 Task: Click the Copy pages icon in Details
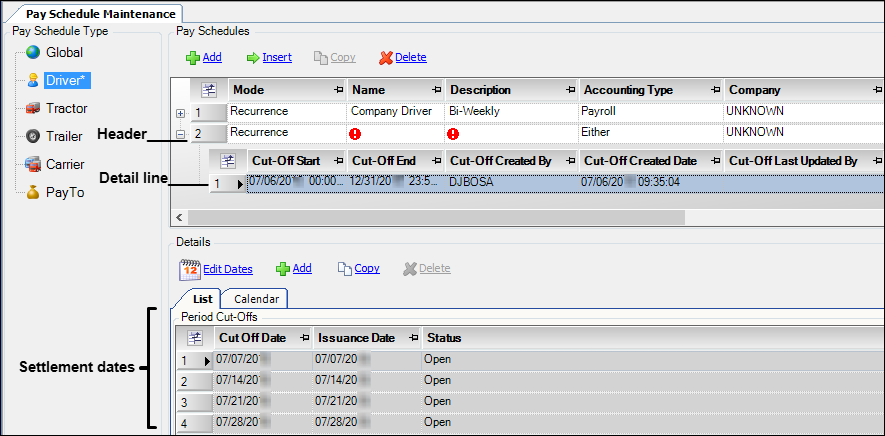[344, 269]
